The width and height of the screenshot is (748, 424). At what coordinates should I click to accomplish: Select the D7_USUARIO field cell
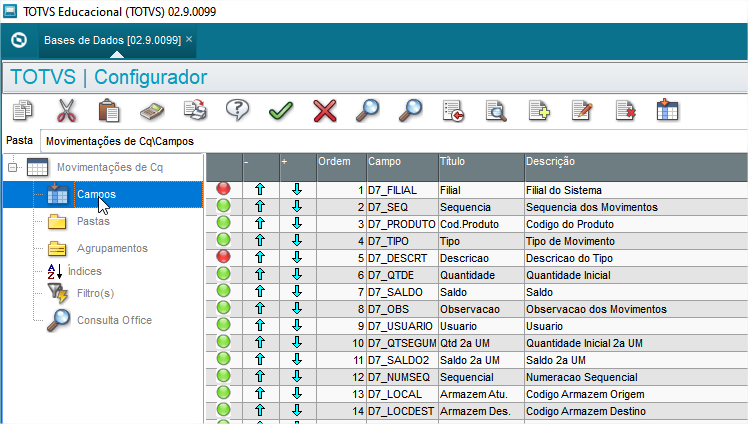point(402,326)
